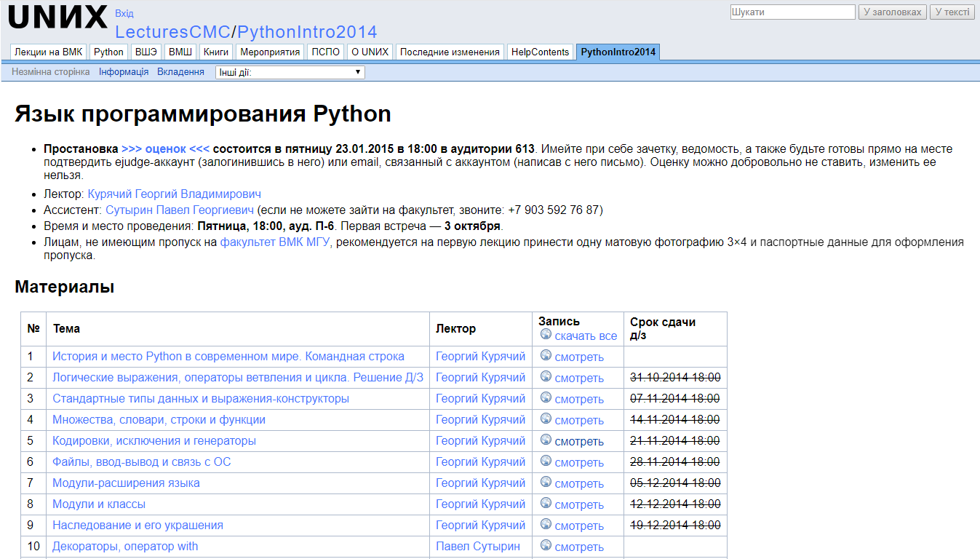Switch to the "Python" tab

click(x=108, y=52)
